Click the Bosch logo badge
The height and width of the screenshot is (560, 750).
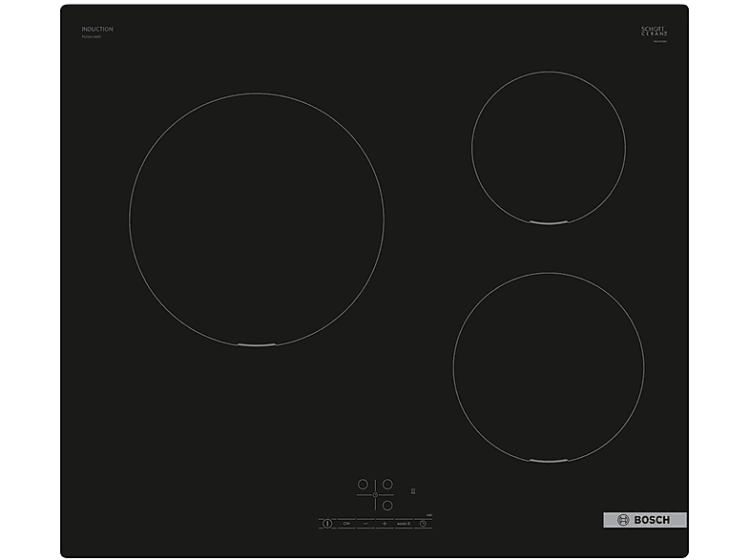pos(644,520)
